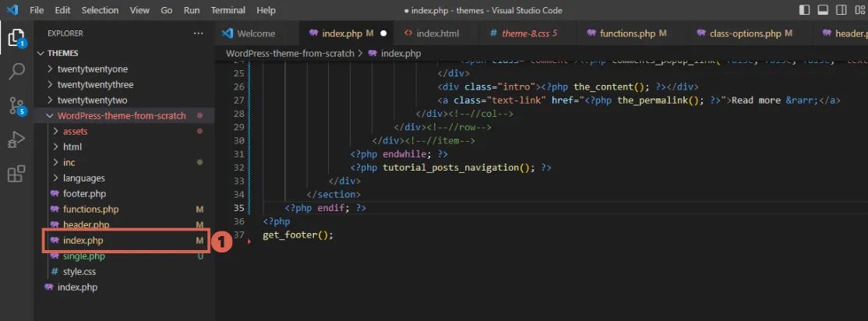
Task: Open Source Control view with badge 5
Action: click(x=16, y=106)
